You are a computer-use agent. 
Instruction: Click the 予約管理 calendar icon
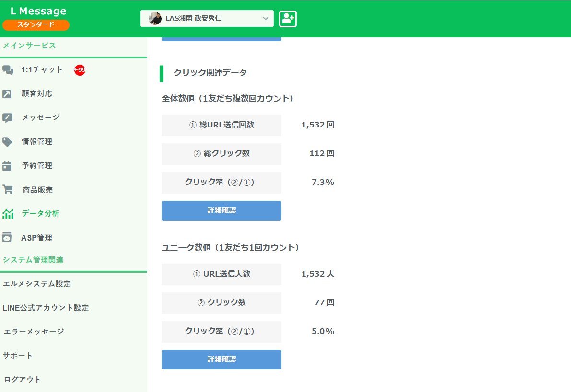click(x=7, y=166)
